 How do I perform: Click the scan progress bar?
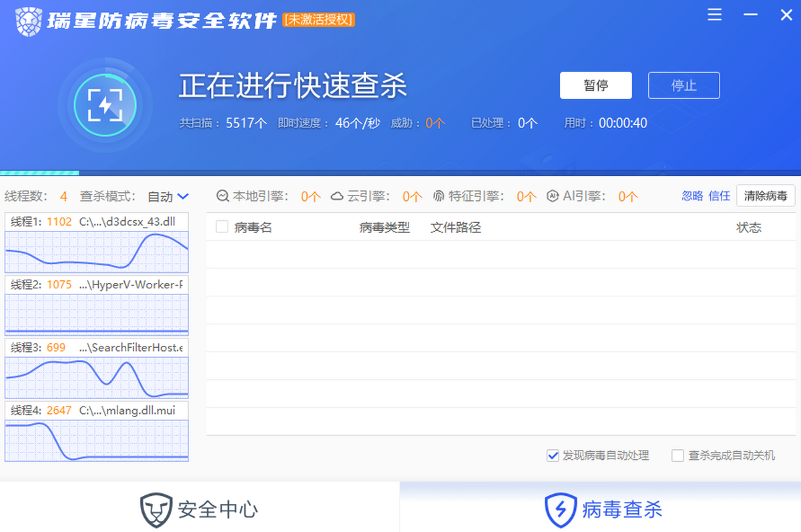click(x=400, y=172)
